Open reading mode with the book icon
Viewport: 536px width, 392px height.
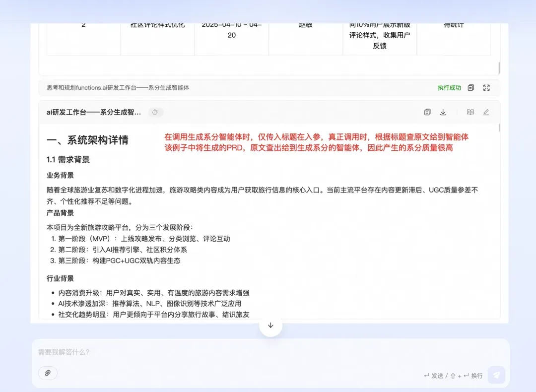(x=470, y=112)
